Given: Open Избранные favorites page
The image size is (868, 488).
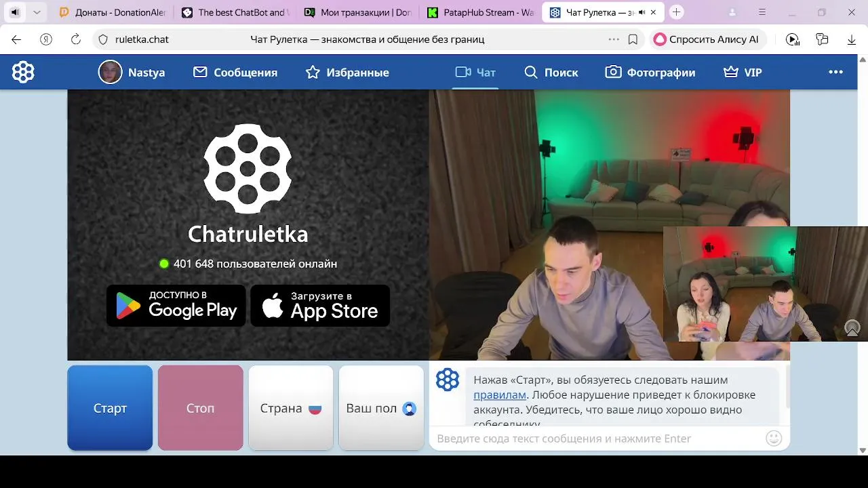Looking at the screenshot, I should pos(347,73).
